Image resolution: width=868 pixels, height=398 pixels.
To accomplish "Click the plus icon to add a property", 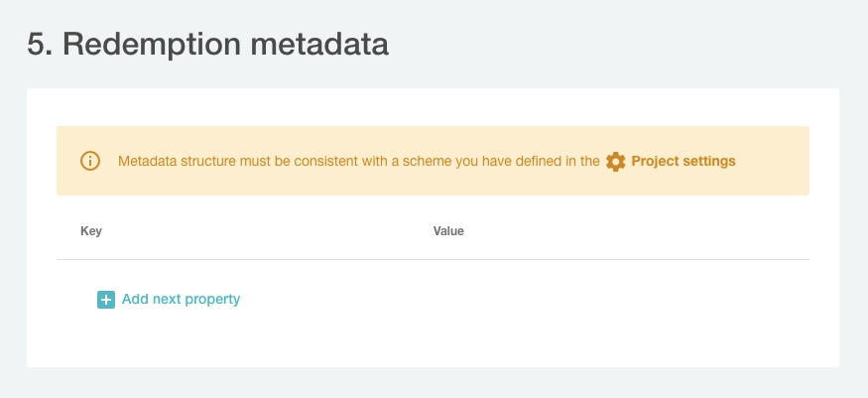I will 106,299.
